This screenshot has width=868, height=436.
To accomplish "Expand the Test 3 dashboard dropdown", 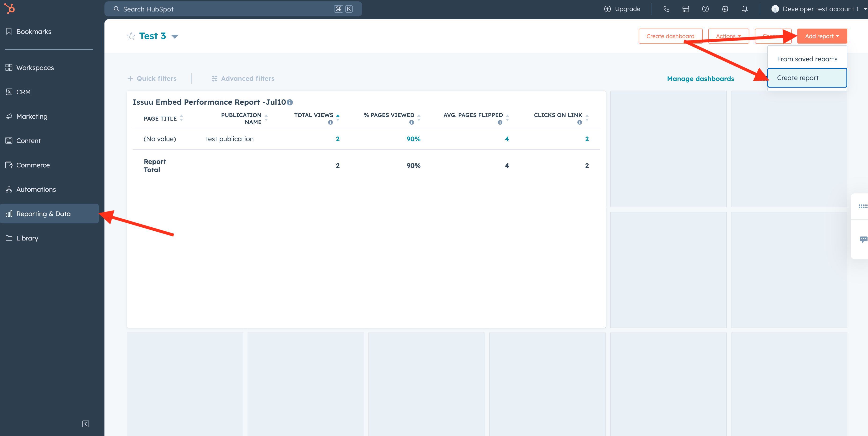I will click(x=174, y=36).
